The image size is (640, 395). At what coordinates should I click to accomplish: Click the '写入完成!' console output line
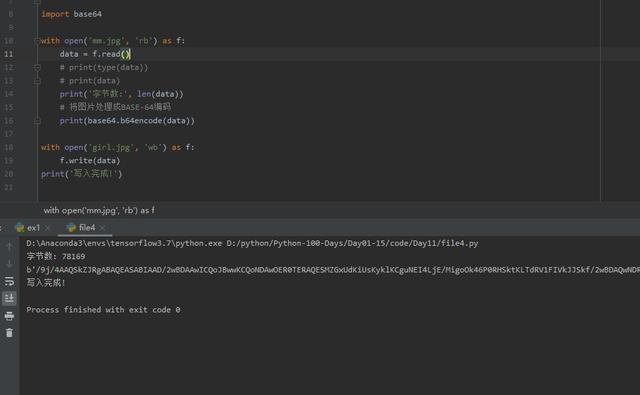46,282
